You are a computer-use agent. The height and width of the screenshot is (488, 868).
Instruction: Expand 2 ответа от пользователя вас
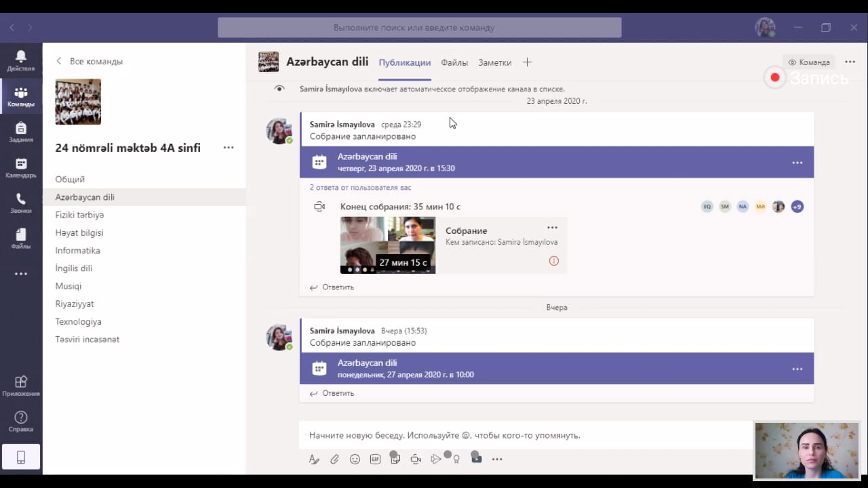pos(361,188)
